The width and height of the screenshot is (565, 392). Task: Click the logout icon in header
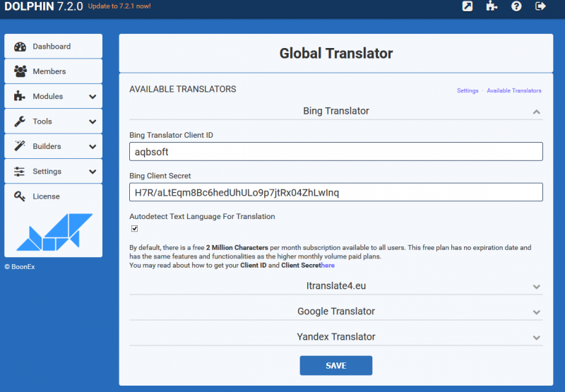click(x=540, y=6)
